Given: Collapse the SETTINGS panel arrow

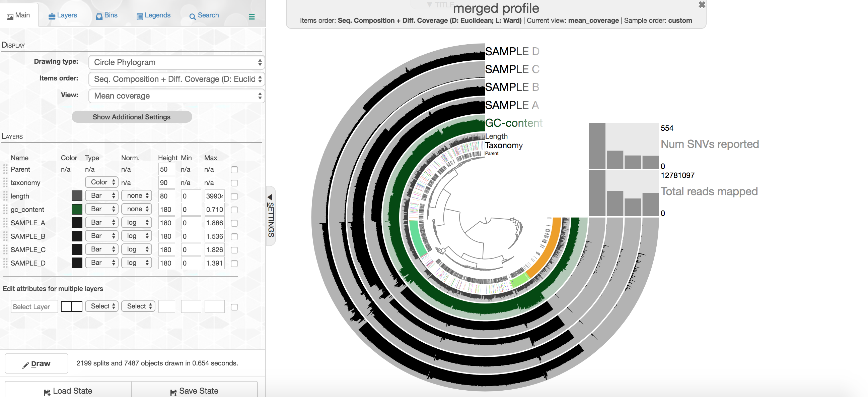Looking at the screenshot, I should [x=270, y=197].
